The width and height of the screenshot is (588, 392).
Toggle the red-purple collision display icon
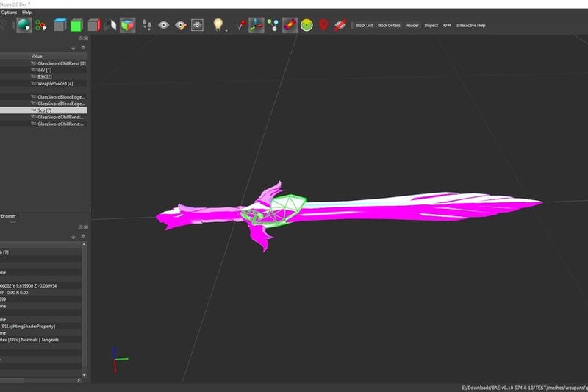click(290, 25)
